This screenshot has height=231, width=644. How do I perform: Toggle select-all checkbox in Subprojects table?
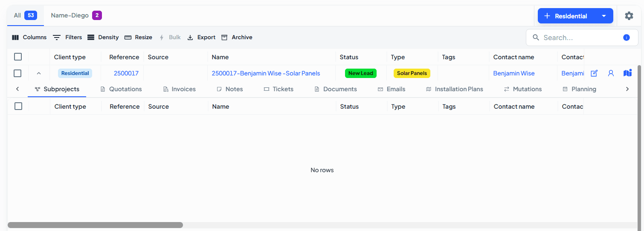(18, 106)
